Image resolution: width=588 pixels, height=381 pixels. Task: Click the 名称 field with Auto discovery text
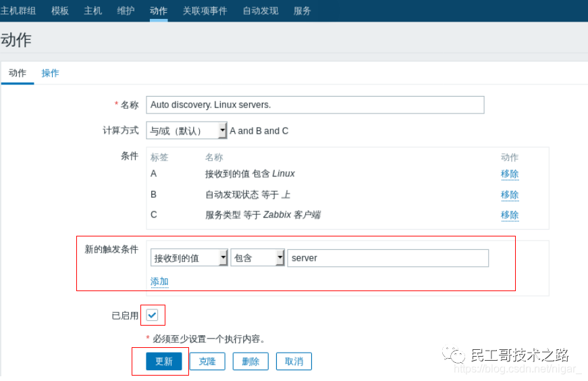coord(315,105)
